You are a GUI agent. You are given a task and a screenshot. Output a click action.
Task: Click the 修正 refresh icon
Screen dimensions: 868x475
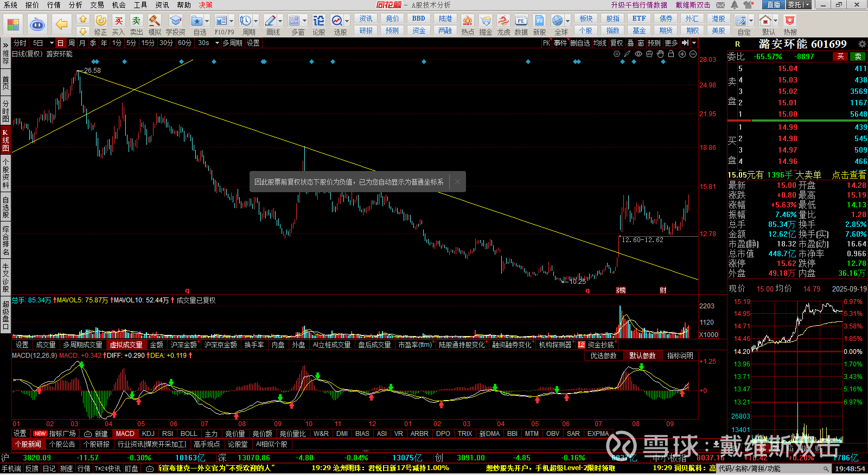pyautogui.click(x=101, y=21)
